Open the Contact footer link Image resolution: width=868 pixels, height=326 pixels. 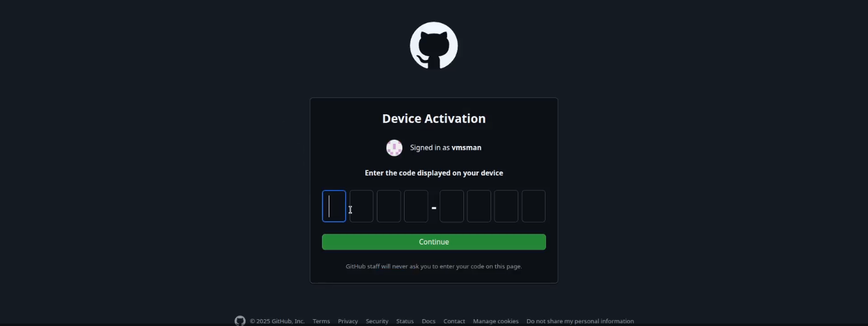[454, 321]
